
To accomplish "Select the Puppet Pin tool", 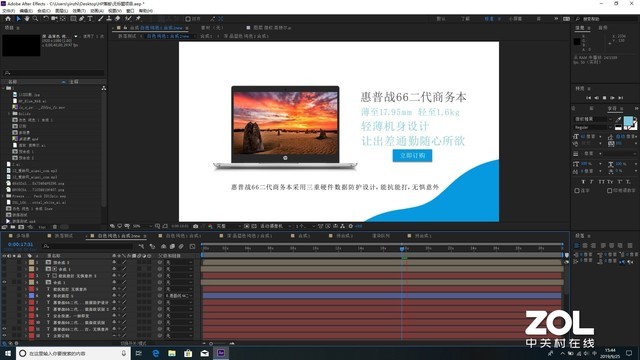I will (138, 19).
